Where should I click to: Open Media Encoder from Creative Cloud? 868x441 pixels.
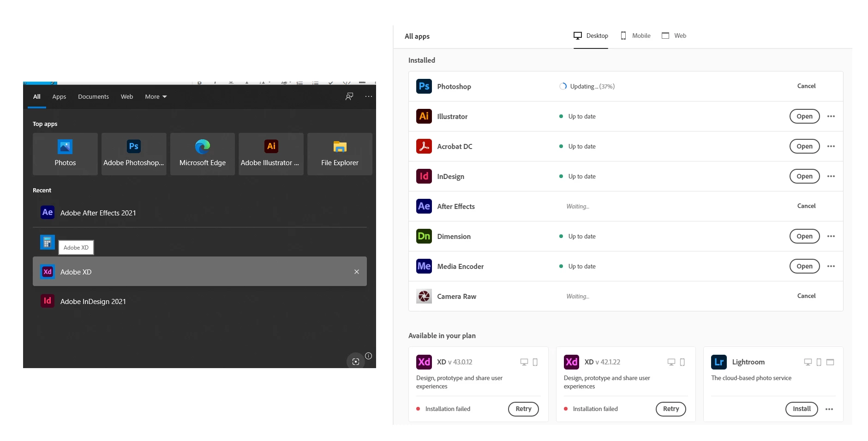point(804,266)
